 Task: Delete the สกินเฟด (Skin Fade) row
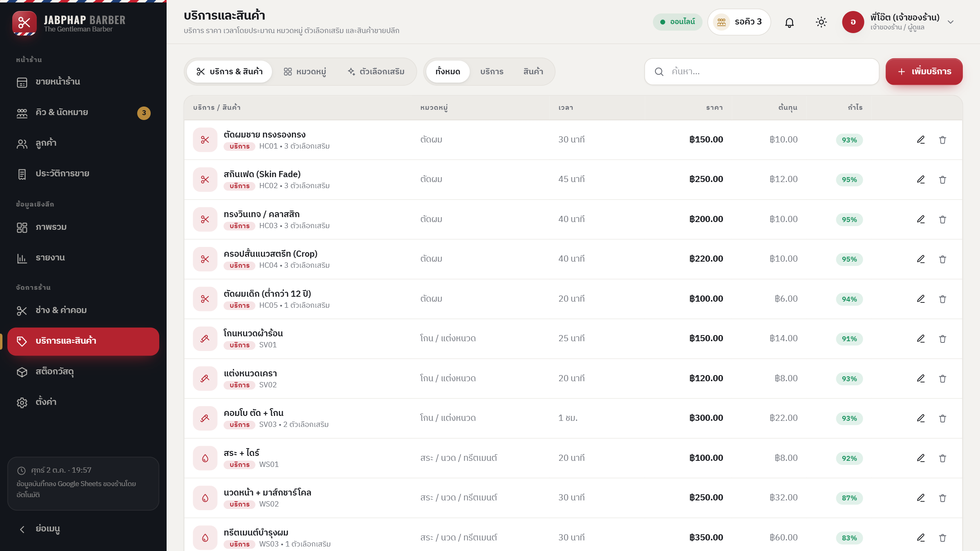coord(942,180)
